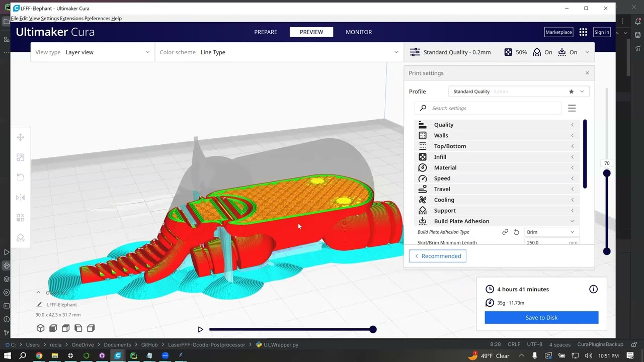Screen dimensions: 644x362
Task: Open the Extensions menu
Action: (x=71, y=19)
